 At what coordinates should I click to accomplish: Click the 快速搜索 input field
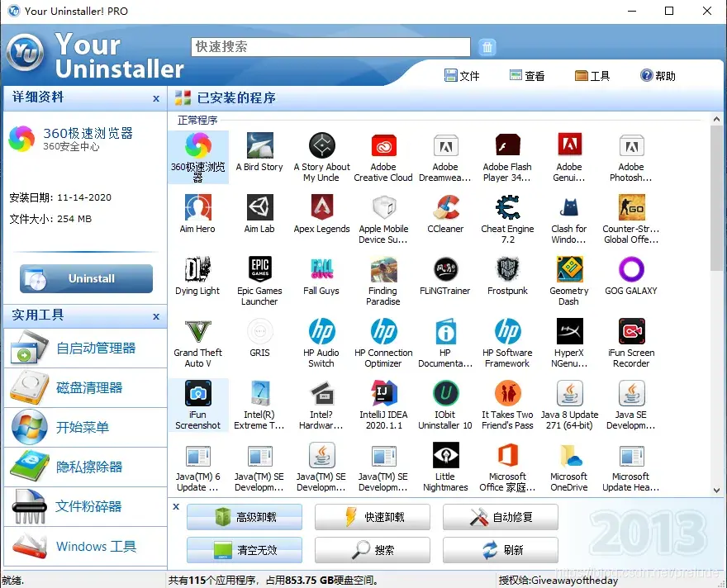(330, 47)
